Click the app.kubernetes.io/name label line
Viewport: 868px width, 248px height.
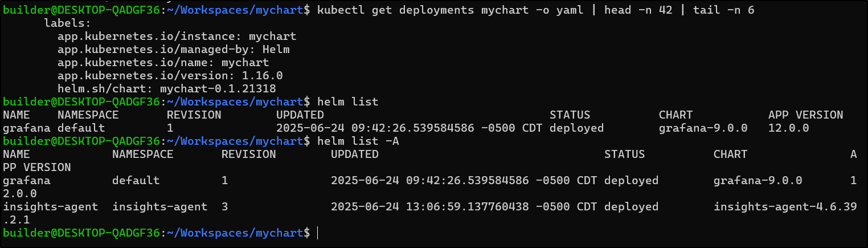pyautogui.click(x=163, y=62)
